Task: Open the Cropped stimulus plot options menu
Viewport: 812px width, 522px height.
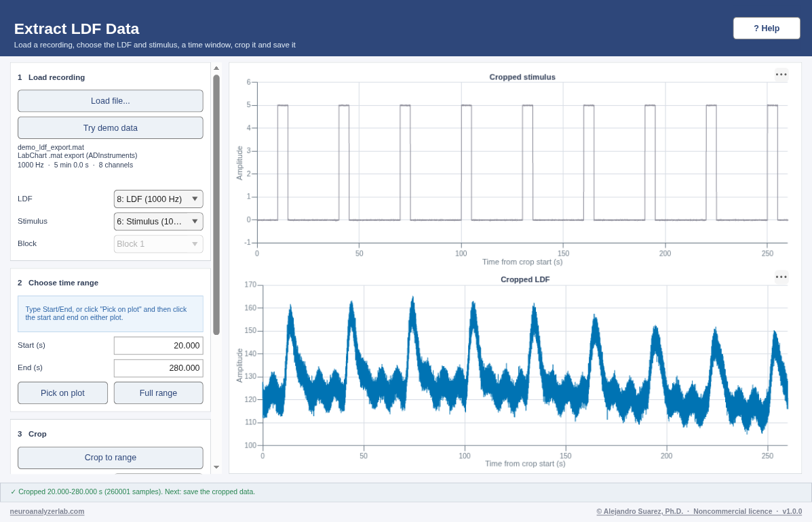Action: 781,75
